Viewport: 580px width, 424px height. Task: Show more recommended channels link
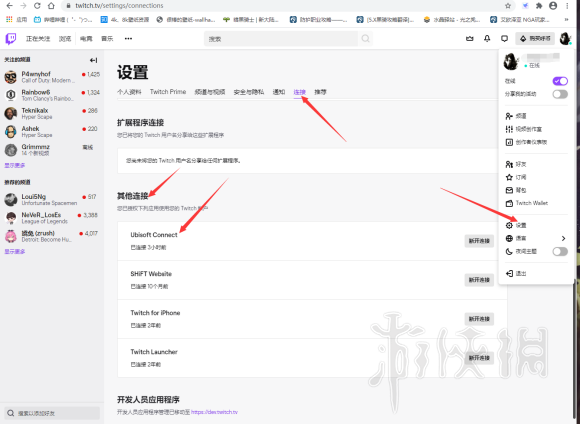click(x=14, y=252)
